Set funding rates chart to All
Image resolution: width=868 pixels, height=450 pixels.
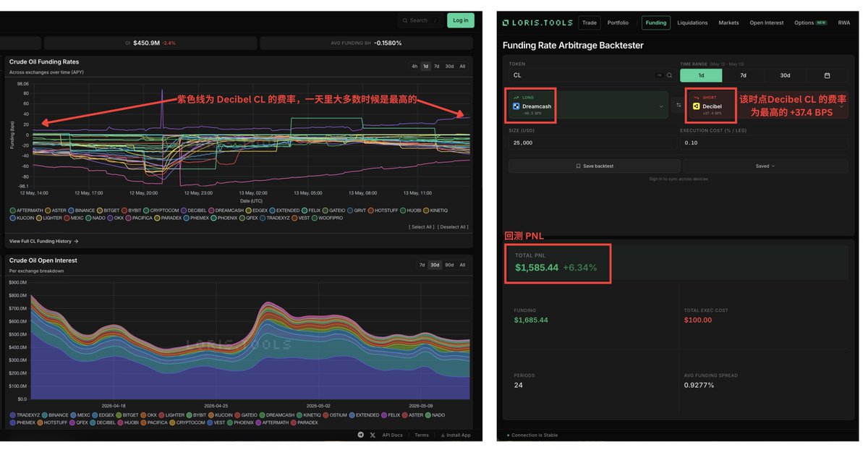(462, 66)
